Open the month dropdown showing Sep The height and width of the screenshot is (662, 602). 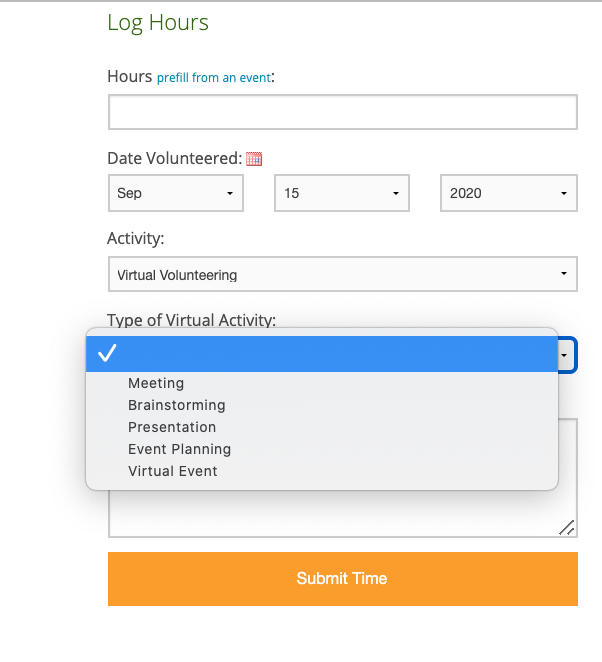pyautogui.click(x=176, y=193)
